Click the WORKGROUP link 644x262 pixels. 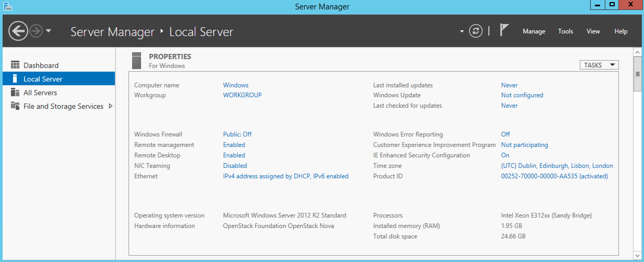(x=242, y=95)
